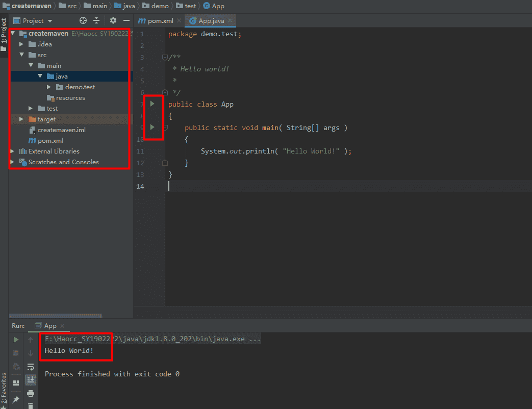Expand the target folder arrow
This screenshot has height=409, width=532.
pos(21,119)
